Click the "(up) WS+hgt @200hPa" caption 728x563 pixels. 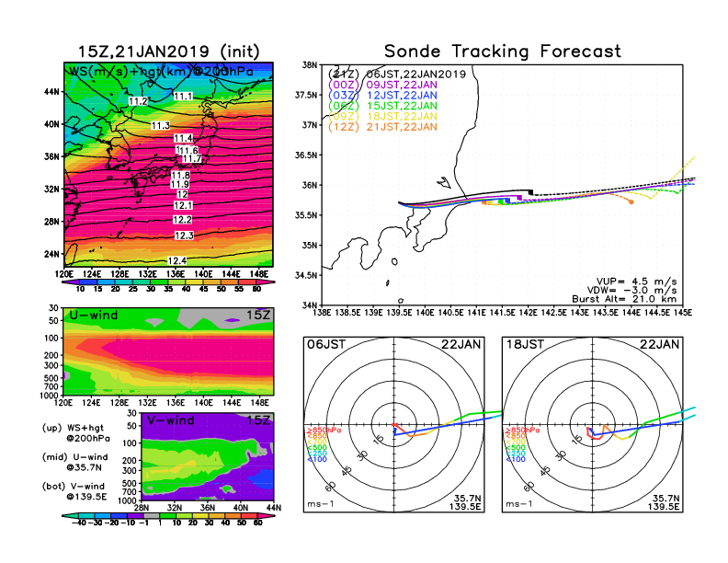pos(75,433)
